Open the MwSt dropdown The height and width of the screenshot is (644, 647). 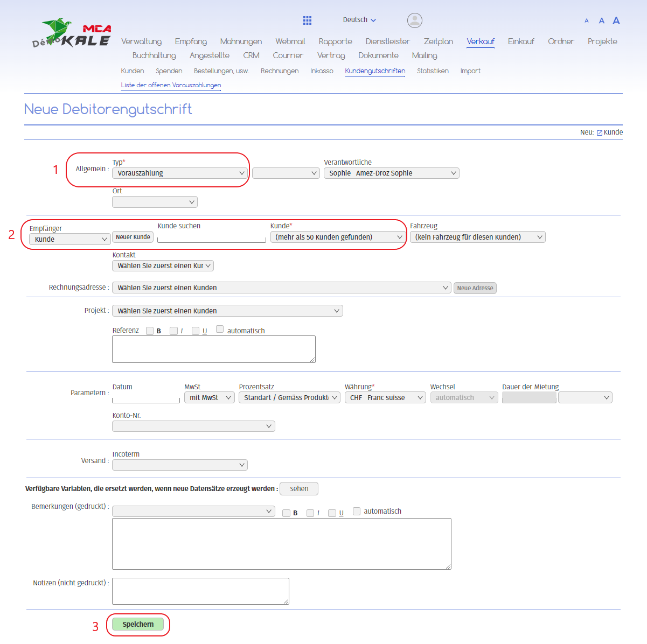(210, 397)
